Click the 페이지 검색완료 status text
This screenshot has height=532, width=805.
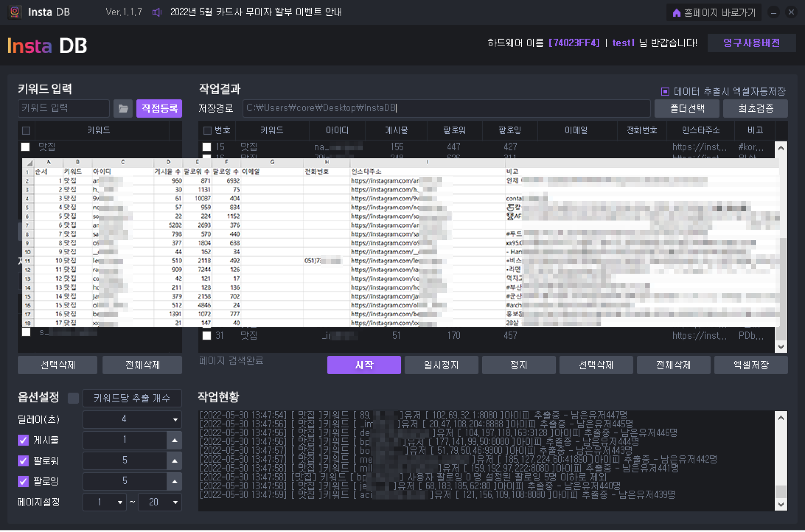pos(231,361)
